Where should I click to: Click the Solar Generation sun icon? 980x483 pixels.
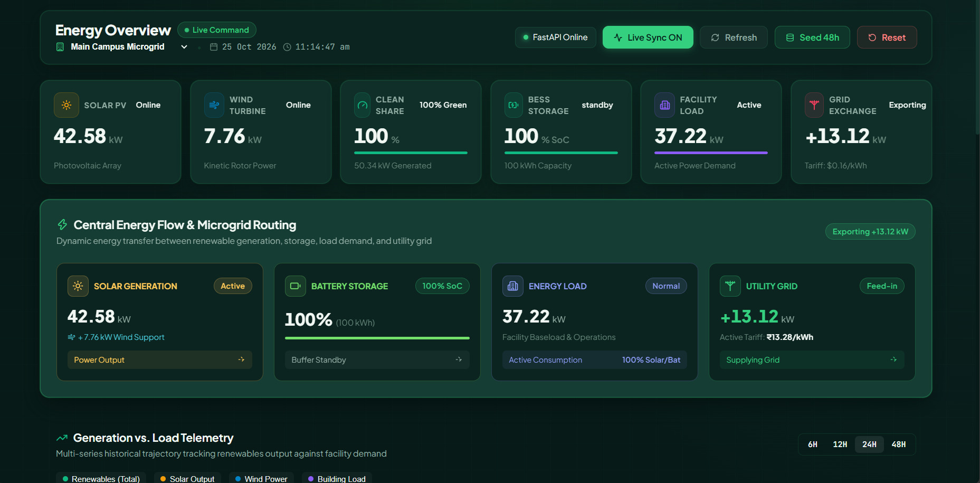[x=78, y=286]
